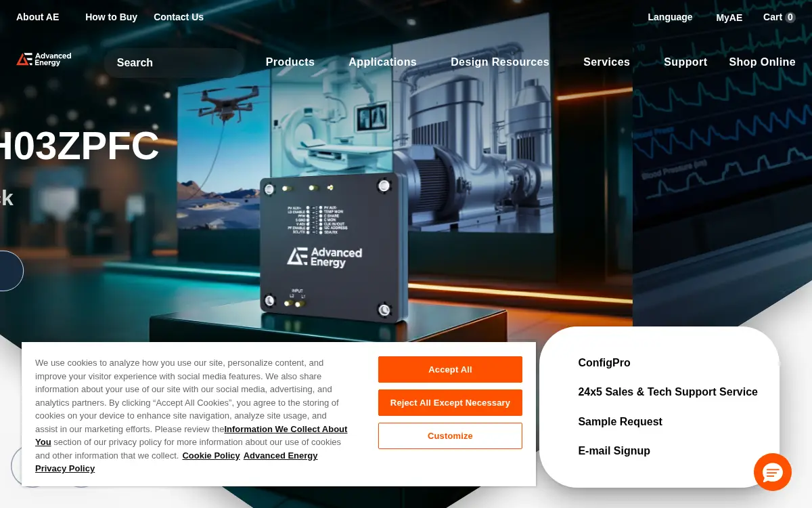This screenshot has height=508, width=812.
Task: Open 24x5 Sales & Tech Support Service
Action: 668,392
